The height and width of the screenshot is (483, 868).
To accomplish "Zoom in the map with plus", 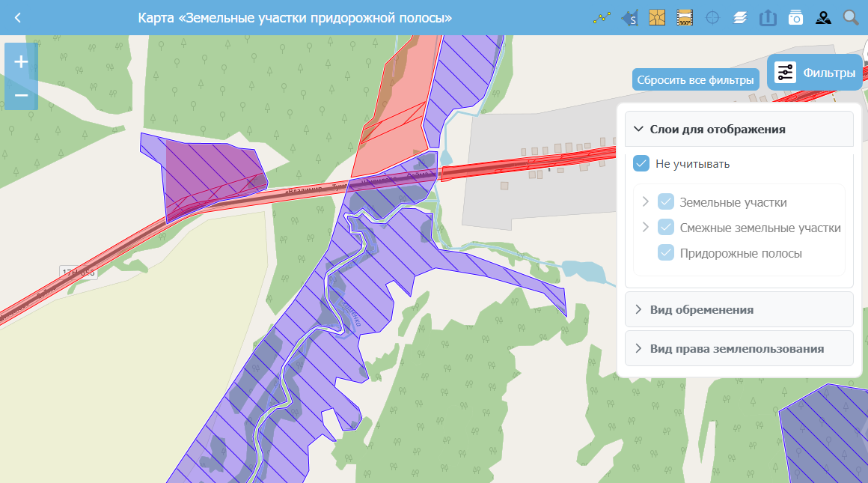I will [21, 62].
